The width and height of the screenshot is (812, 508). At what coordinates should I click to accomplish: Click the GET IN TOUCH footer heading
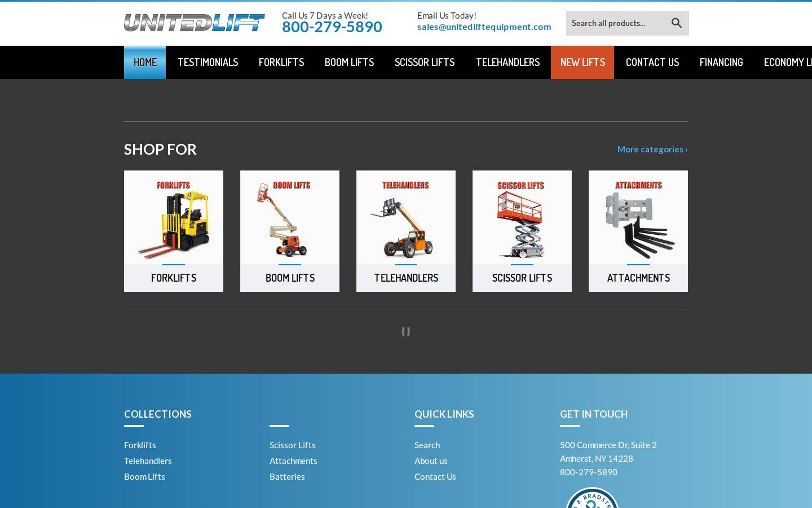pyautogui.click(x=593, y=414)
